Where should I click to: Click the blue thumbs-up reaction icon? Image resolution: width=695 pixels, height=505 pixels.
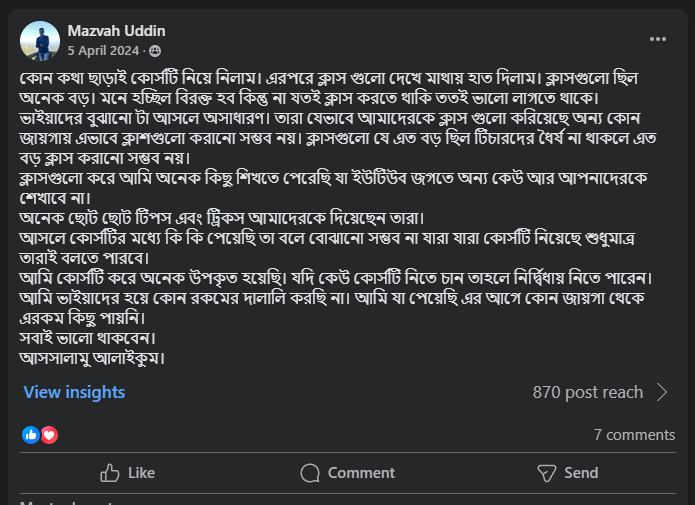(x=31, y=435)
